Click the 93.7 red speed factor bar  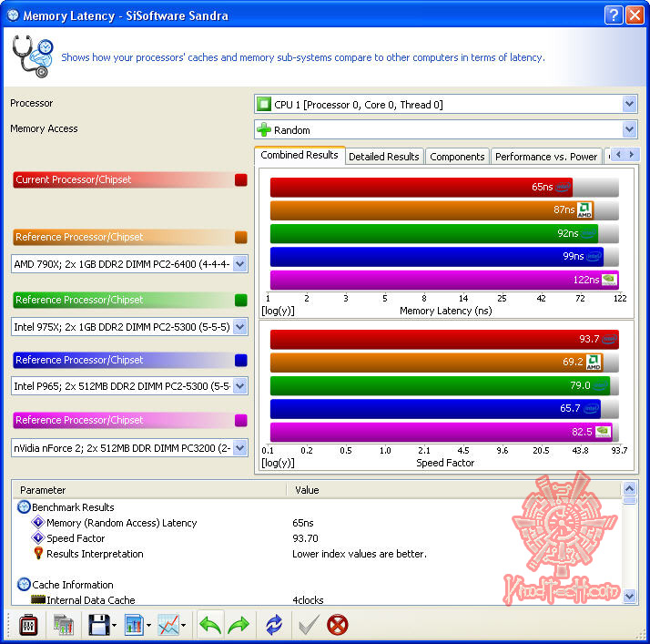click(444, 339)
